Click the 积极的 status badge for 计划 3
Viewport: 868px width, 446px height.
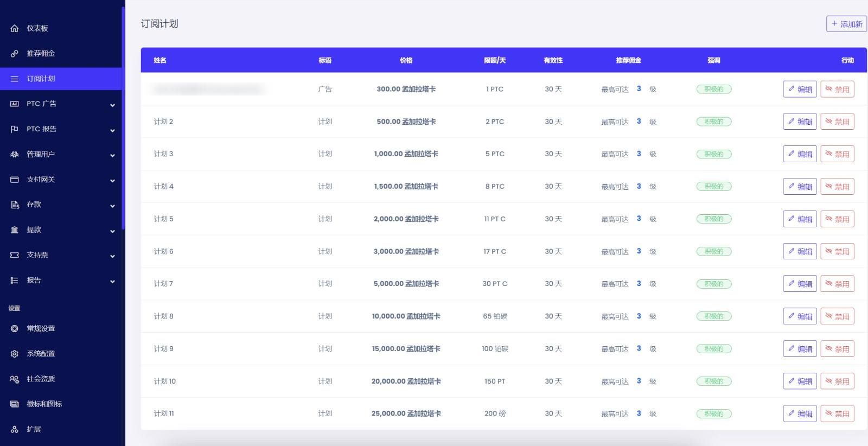713,154
